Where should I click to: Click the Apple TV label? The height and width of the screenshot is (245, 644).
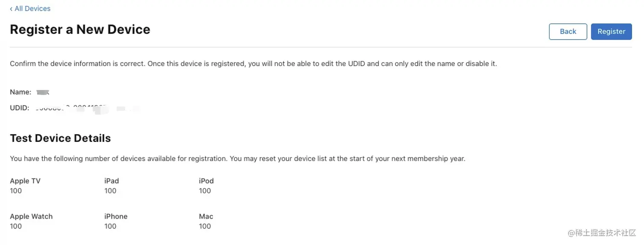[25, 181]
